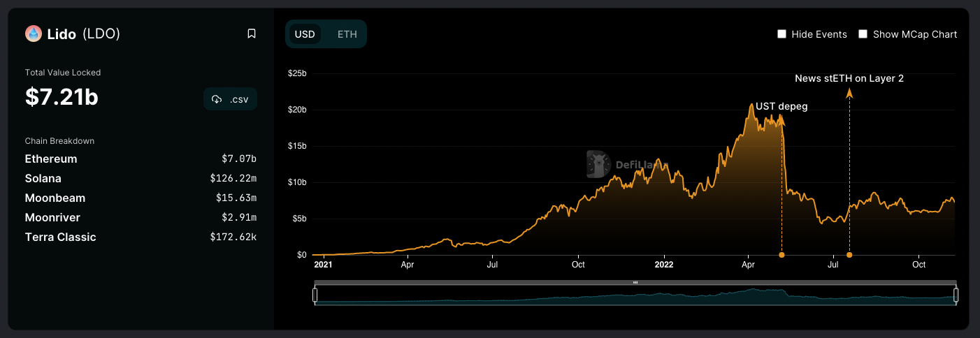Click the left range slider handle

[315, 295]
